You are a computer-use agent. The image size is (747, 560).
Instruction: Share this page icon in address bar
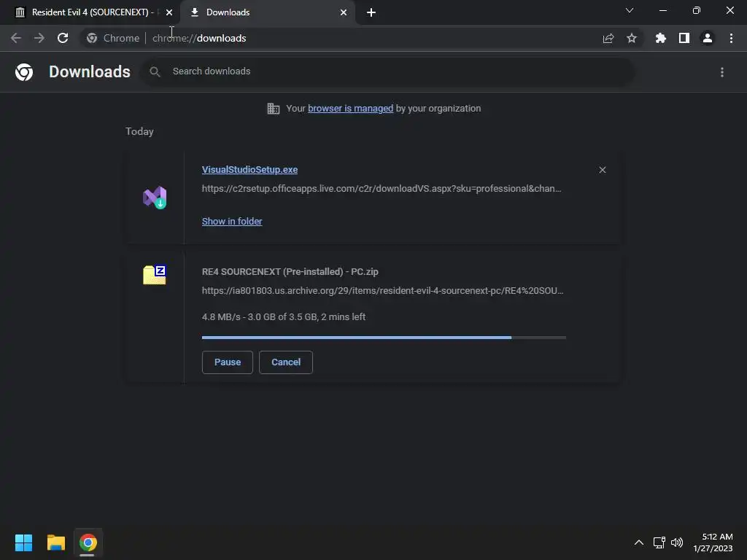pyautogui.click(x=608, y=38)
